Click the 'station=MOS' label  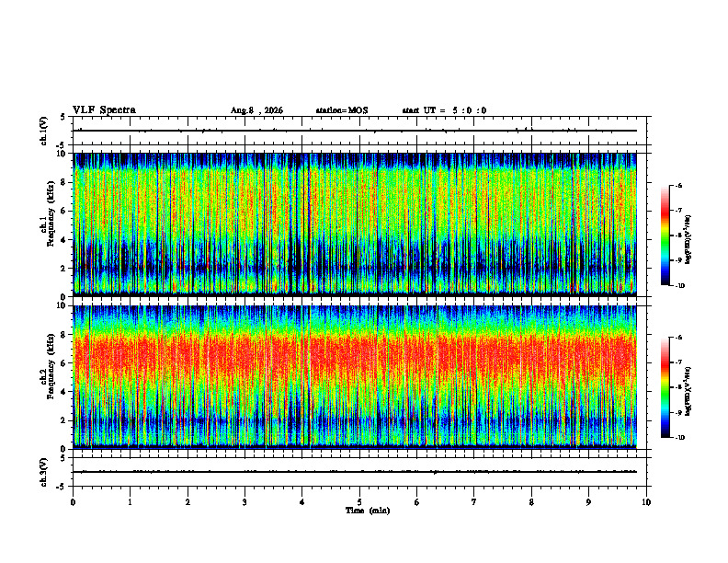tap(342, 110)
